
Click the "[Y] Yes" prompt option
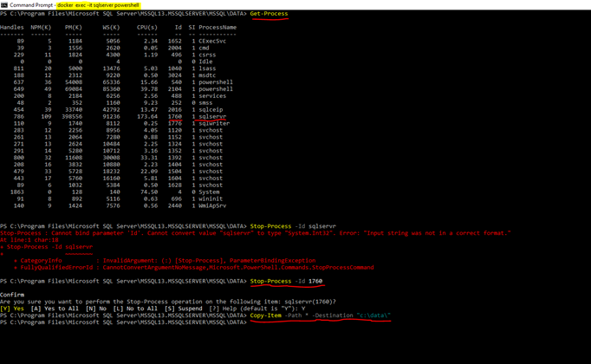point(12,309)
